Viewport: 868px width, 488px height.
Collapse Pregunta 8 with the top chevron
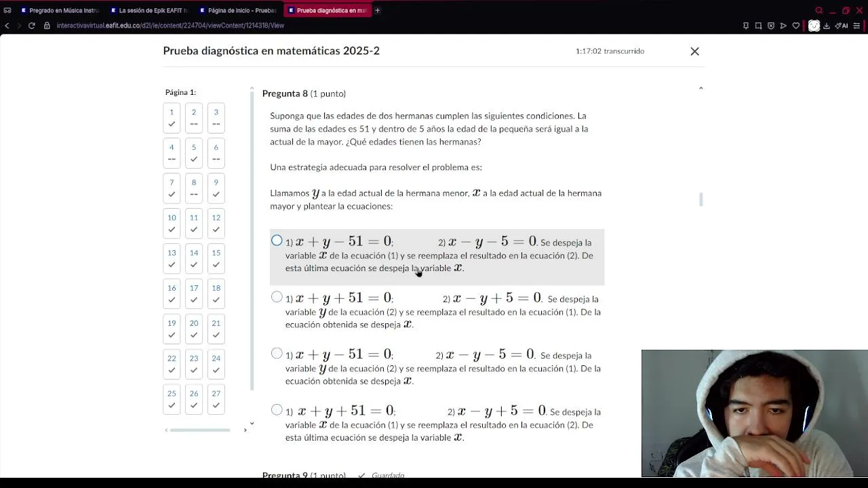coord(701,88)
